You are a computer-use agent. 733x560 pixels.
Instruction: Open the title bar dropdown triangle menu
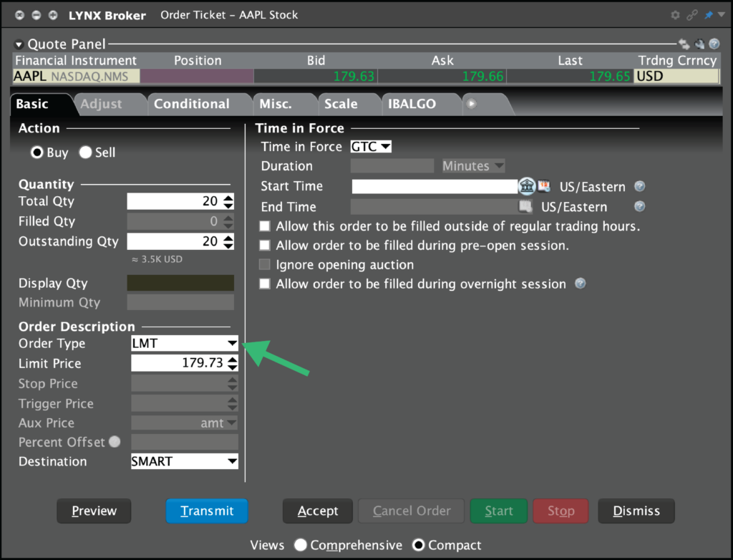(x=722, y=15)
